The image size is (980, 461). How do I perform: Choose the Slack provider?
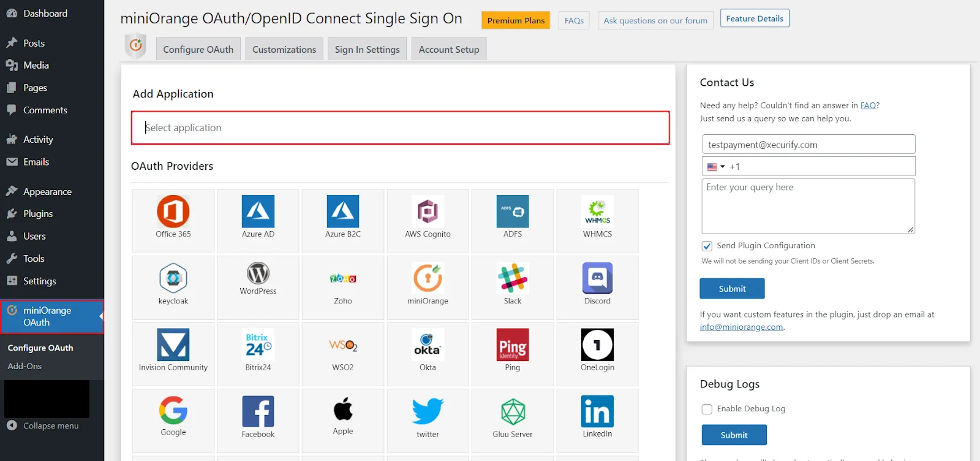(x=513, y=278)
